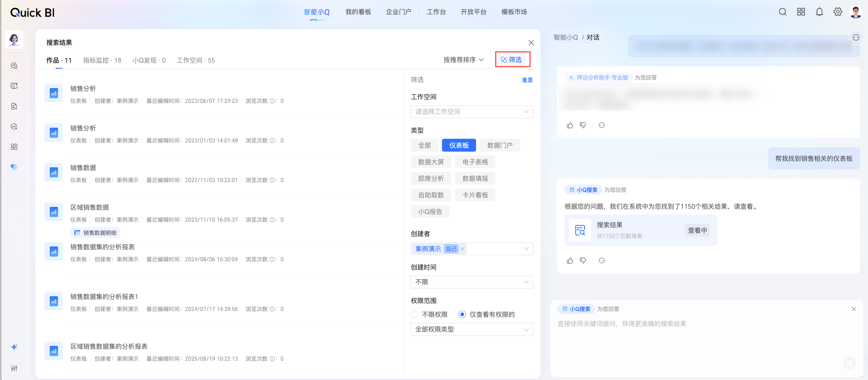Click the dashboard icon of 区域销售数据
This screenshot has width=868, height=380.
coord(54,212)
